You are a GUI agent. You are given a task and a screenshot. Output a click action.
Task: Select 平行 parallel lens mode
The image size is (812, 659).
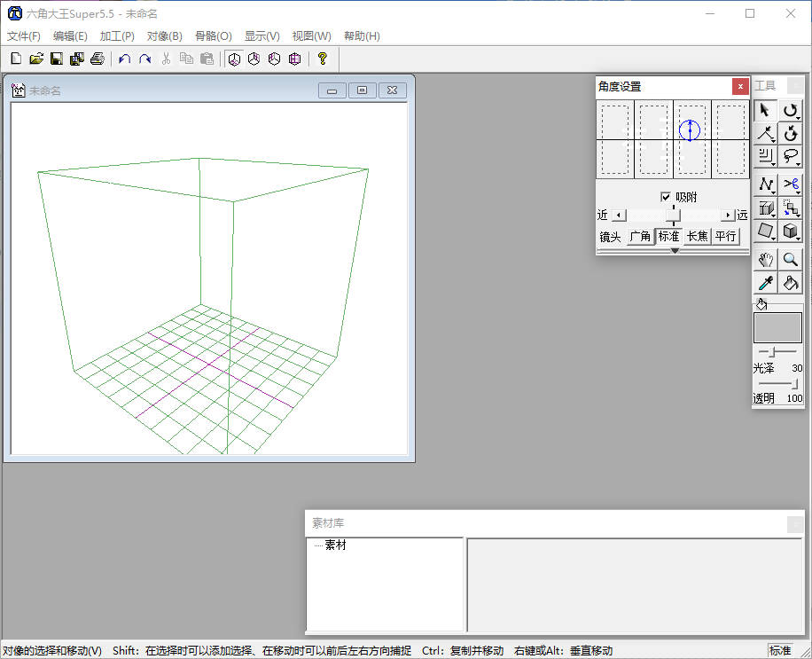(x=725, y=237)
